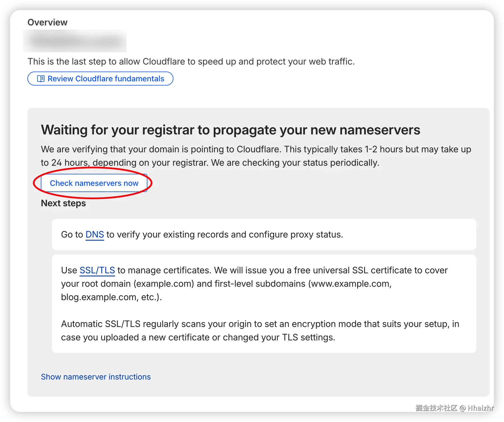The width and height of the screenshot is (504, 422).
Task: Click the watermark text at bottom right
Action: [454, 408]
